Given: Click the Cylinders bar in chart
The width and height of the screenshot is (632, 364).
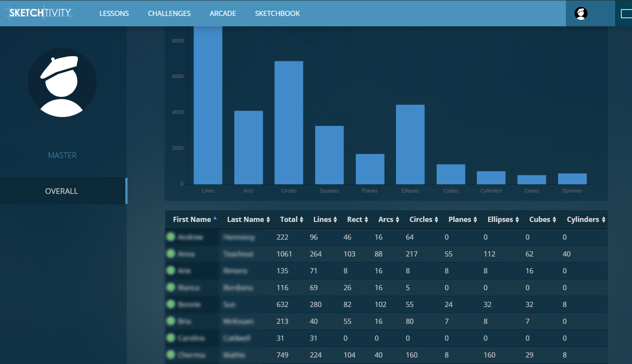Looking at the screenshot, I should click(x=491, y=178).
